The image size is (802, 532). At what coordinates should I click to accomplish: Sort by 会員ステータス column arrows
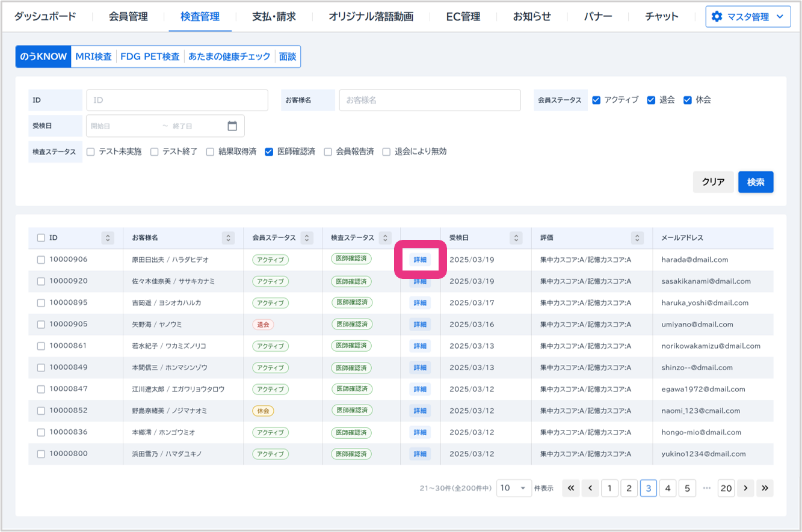[x=306, y=238]
